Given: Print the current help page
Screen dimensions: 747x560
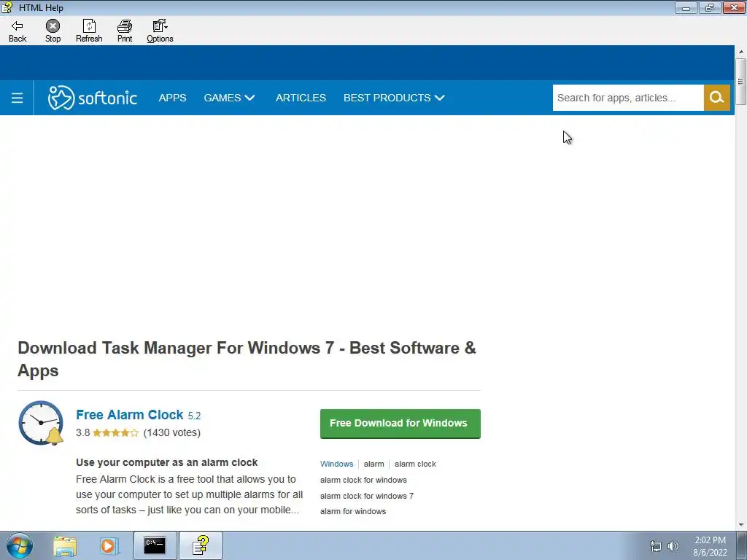Looking at the screenshot, I should pyautogui.click(x=125, y=31).
